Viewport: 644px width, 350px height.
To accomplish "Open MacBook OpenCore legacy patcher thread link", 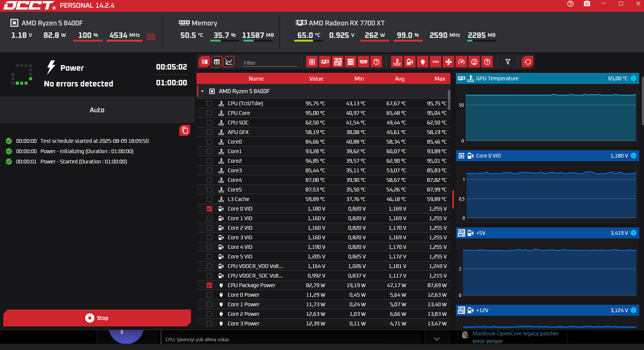I will pyautogui.click(x=516, y=337).
